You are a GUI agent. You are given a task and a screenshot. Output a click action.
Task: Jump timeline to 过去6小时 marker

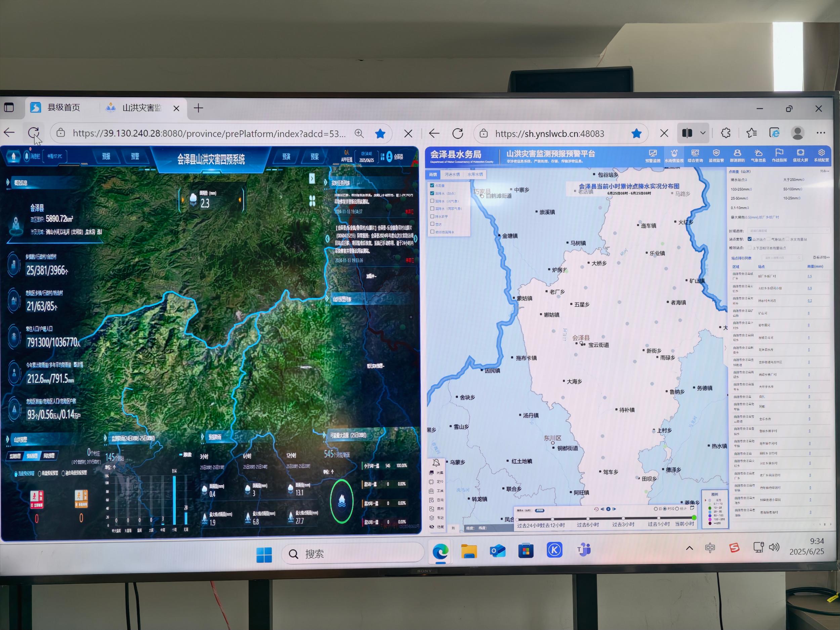(588, 519)
